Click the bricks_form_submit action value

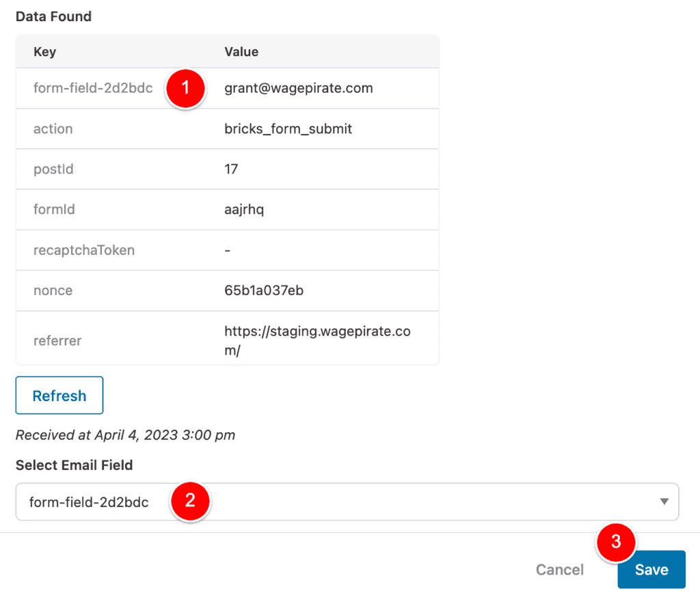[x=286, y=128]
